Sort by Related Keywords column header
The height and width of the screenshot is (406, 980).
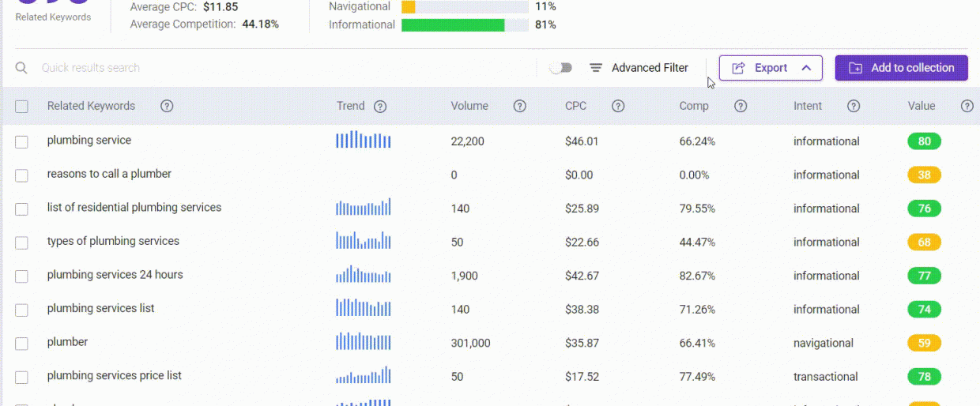coord(91,106)
